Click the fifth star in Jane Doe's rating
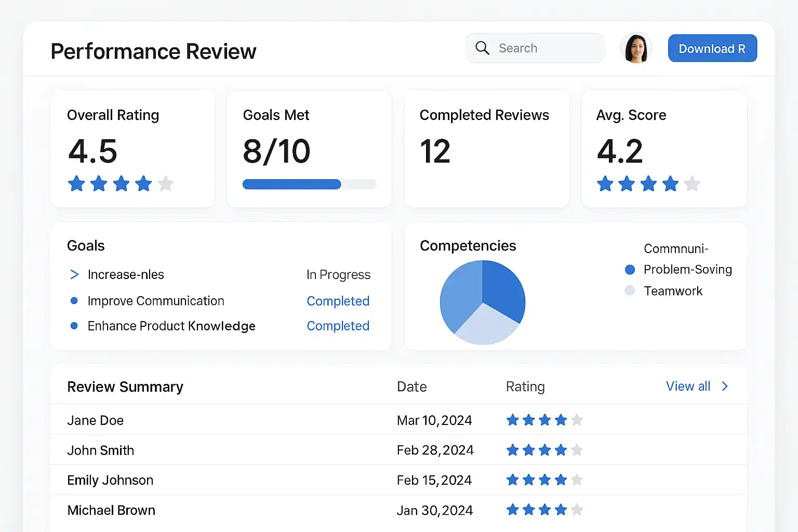 coord(577,420)
